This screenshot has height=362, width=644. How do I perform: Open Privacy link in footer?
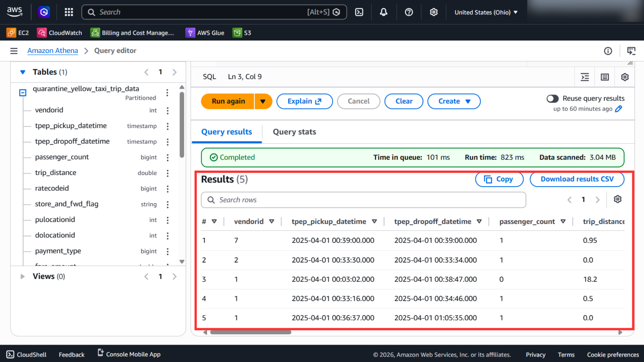[x=535, y=355]
